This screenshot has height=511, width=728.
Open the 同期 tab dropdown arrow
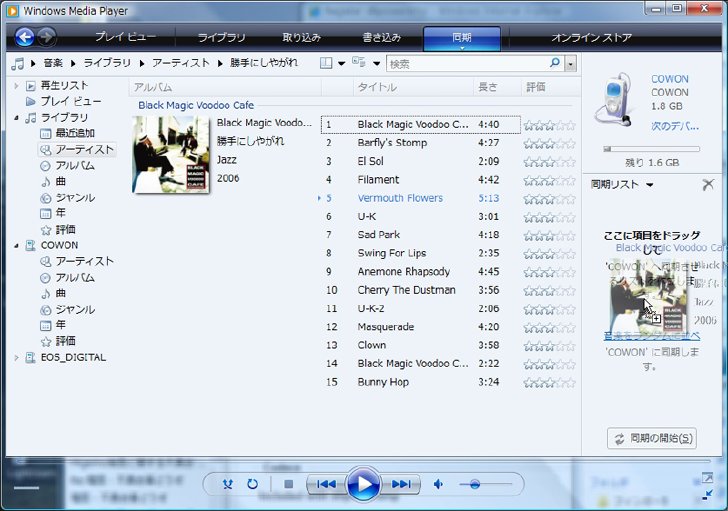tap(462, 48)
